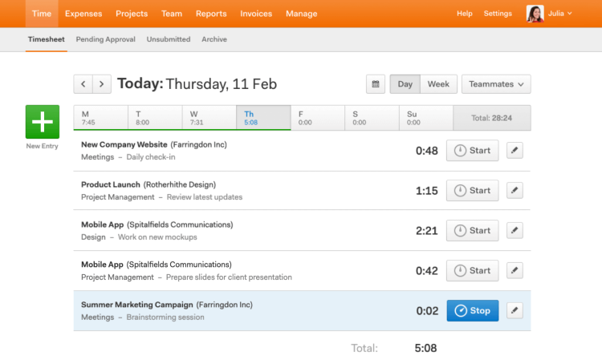This screenshot has width=602, height=364.
Task: Select the Timesheet sub-tab
Action: [x=46, y=39]
